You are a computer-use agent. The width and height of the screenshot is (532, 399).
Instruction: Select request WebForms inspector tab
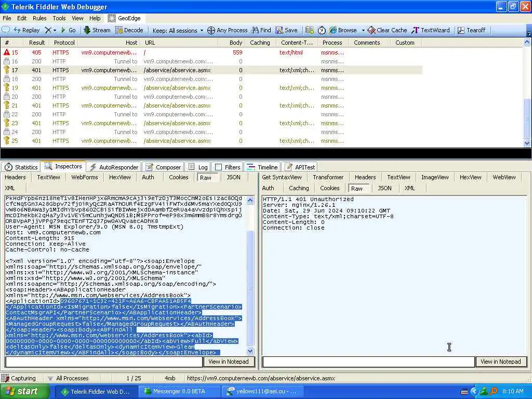click(x=85, y=177)
